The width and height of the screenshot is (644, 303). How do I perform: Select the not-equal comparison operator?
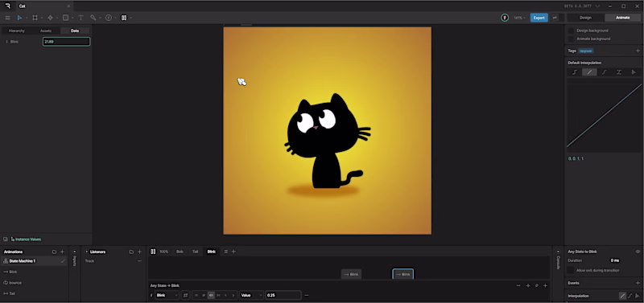[204, 295]
